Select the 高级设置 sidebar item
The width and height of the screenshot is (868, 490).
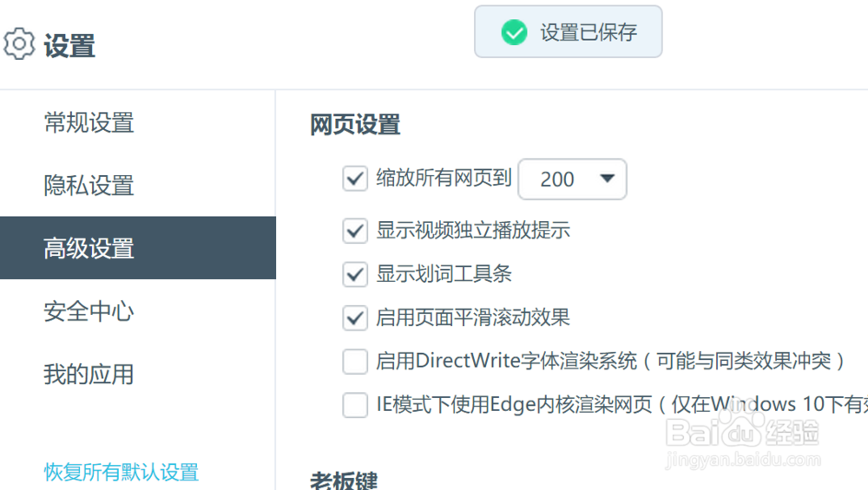tap(138, 248)
